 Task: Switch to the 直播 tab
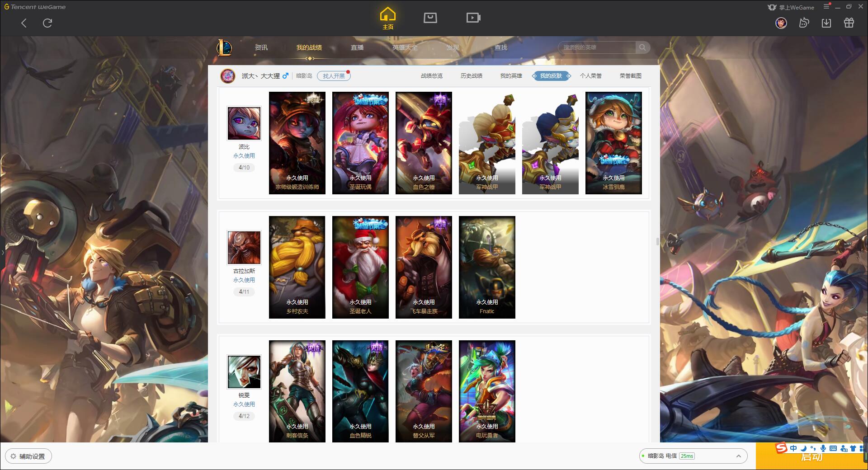pos(357,47)
